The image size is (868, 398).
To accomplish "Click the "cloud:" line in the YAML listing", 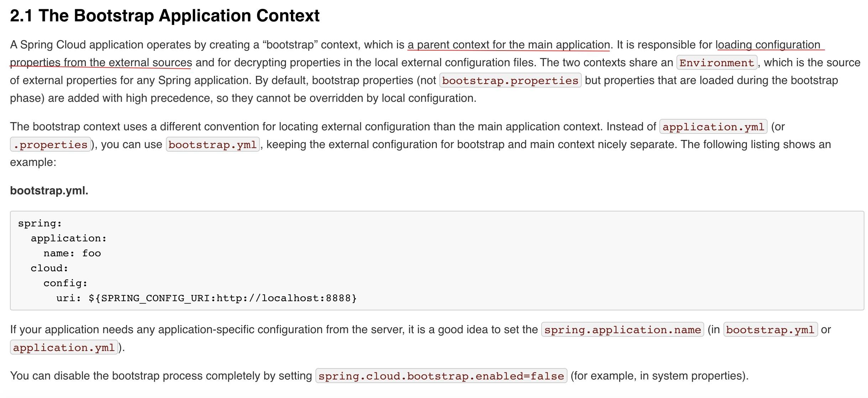I will (49, 268).
